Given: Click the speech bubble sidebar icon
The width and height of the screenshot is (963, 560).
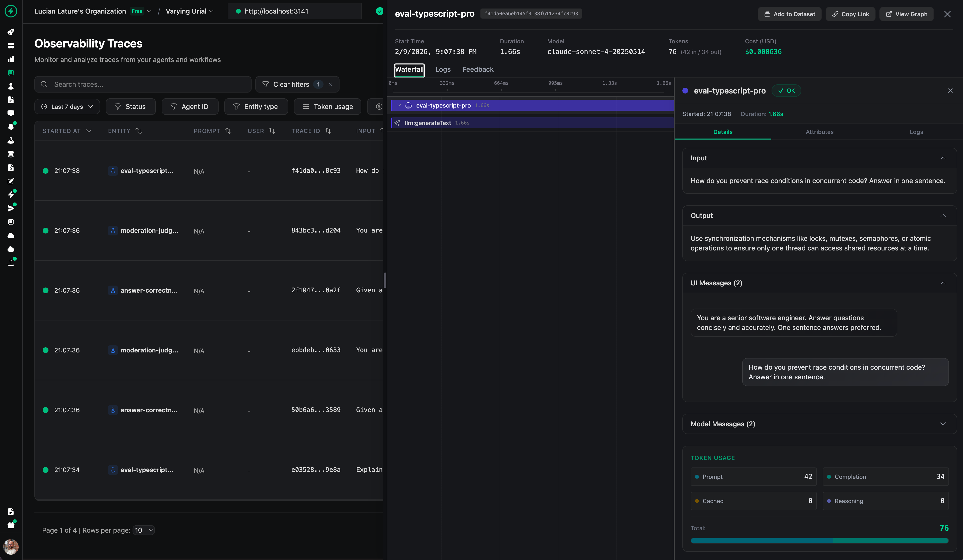Looking at the screenshot, I should point(11,113).
